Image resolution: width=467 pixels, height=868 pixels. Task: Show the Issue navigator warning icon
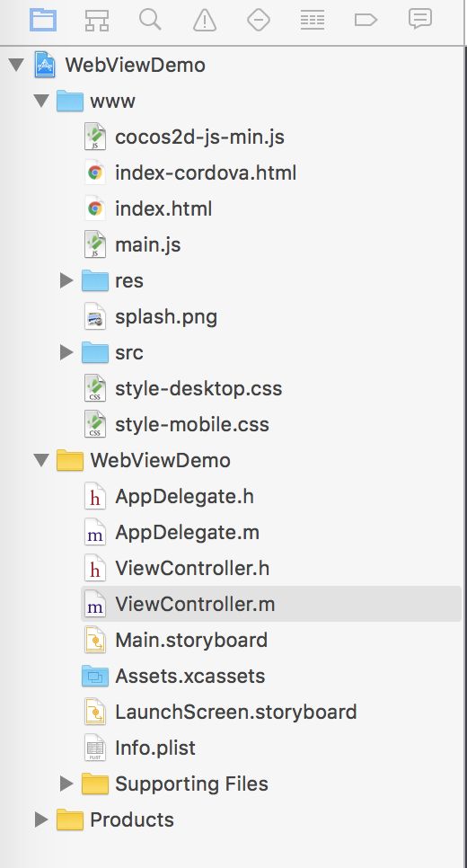pos(205,21)
